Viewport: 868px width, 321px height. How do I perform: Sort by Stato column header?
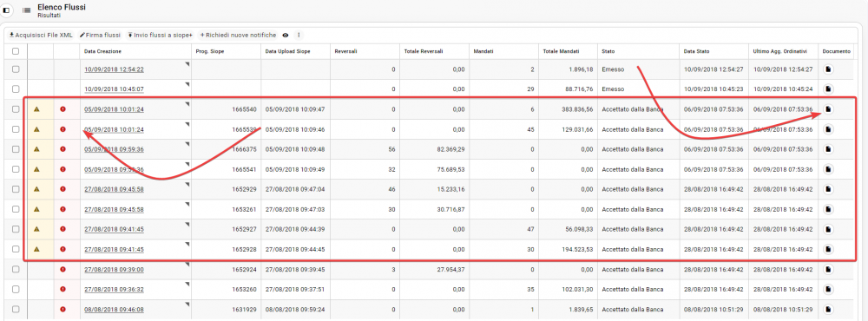click(608, 51)
